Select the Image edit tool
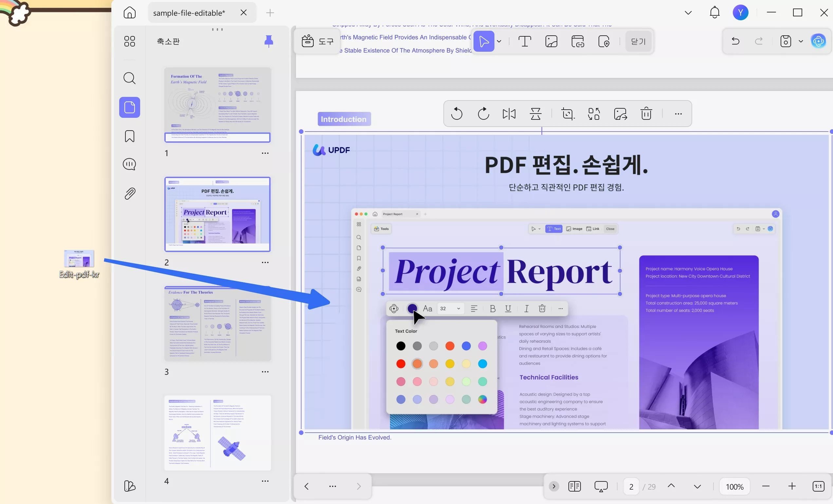The image size is (833, 504). [x=551, y=41]
